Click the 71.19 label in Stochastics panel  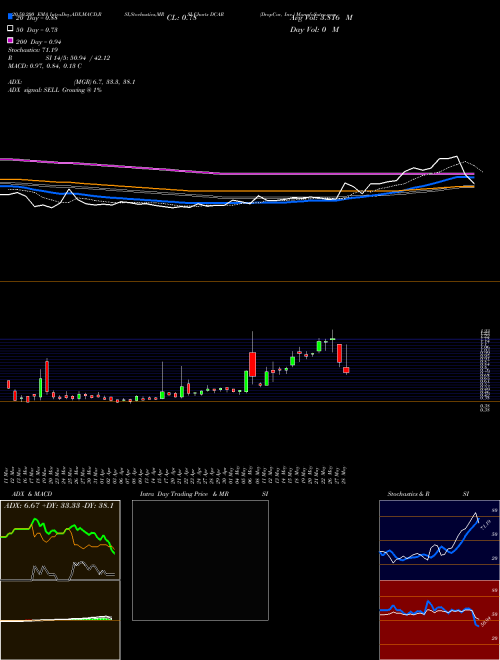(485, 526)
